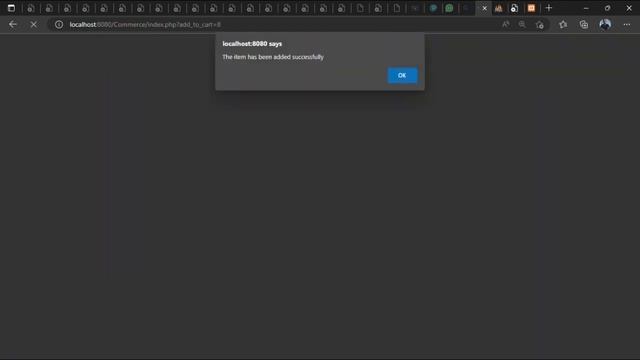Image resolution: width=640 pixels, height=360 pixels.
Task: Minimize the browser window
Action: (x=586, y=8)
